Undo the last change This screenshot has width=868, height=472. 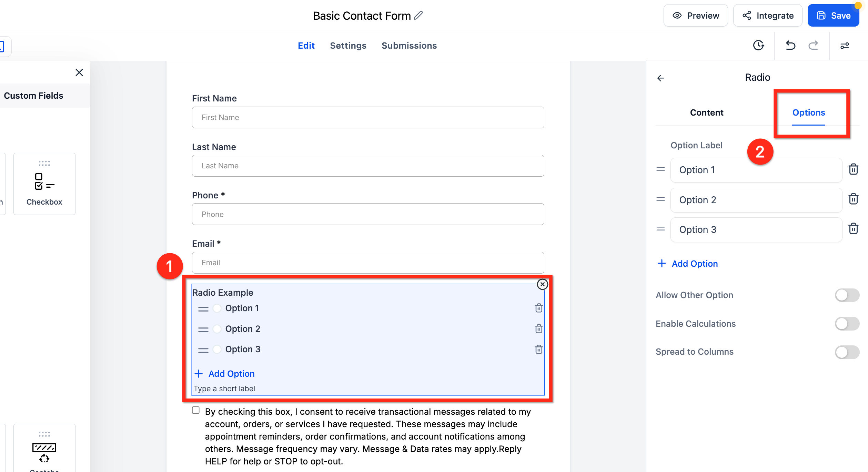point(790,45)
